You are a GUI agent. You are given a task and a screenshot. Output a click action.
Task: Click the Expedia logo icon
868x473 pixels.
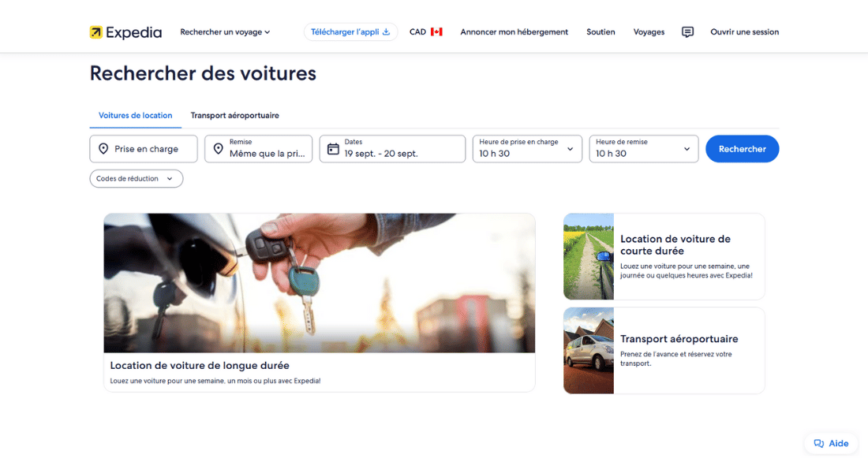[96, 32]
